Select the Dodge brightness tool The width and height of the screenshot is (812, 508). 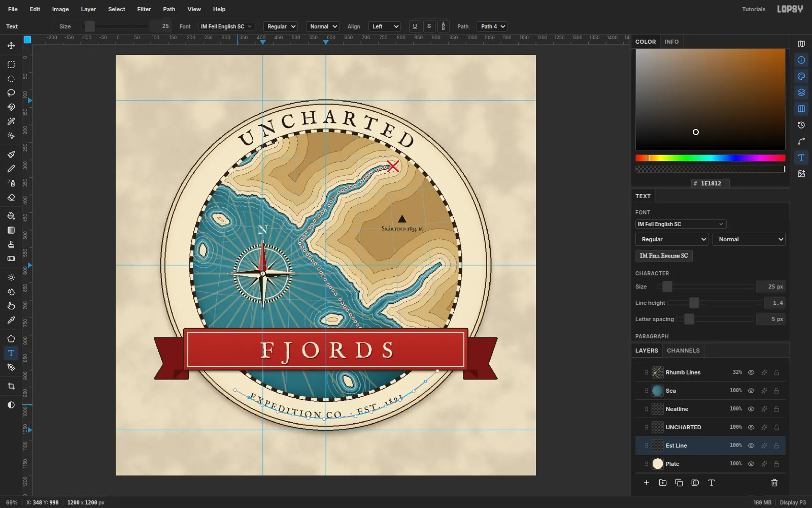point(11,277)
